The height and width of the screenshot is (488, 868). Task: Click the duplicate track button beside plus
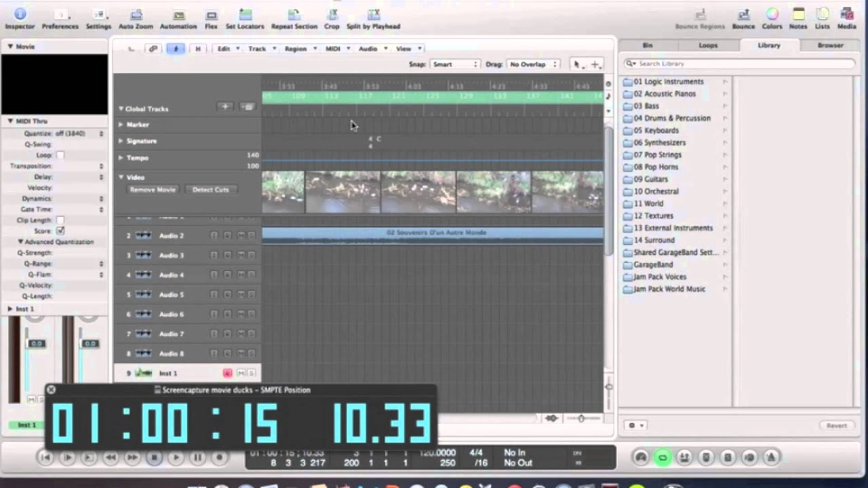248,106
